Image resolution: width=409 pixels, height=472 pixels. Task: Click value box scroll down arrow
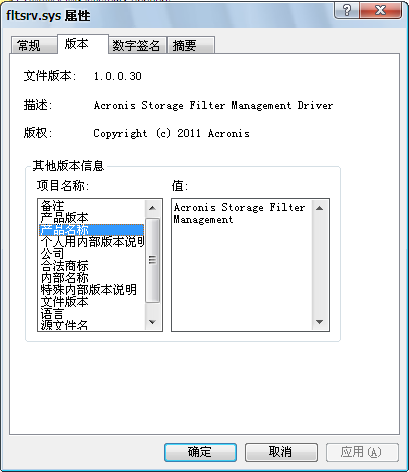(319, 322)
